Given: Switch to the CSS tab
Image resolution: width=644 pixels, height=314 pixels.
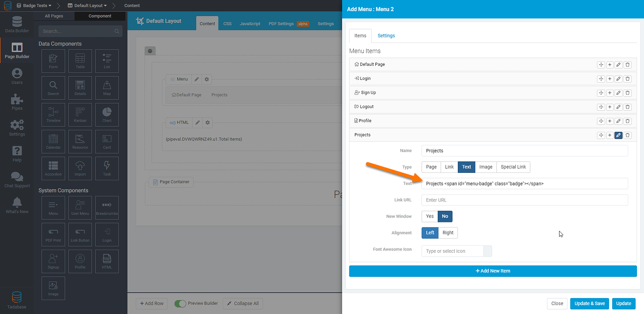Looking at the screenshot, I should click(227, 23).
